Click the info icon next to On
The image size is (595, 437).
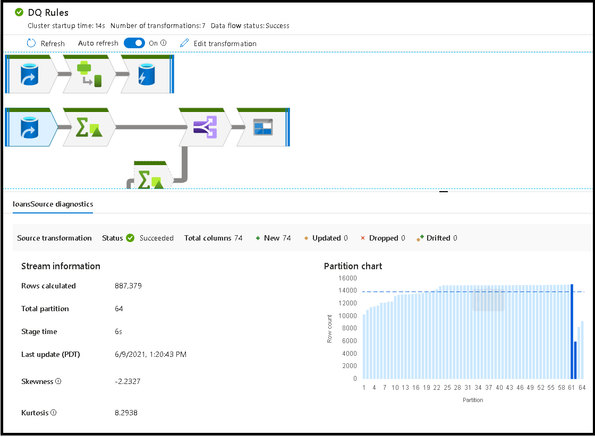click(x=164, y=43)
